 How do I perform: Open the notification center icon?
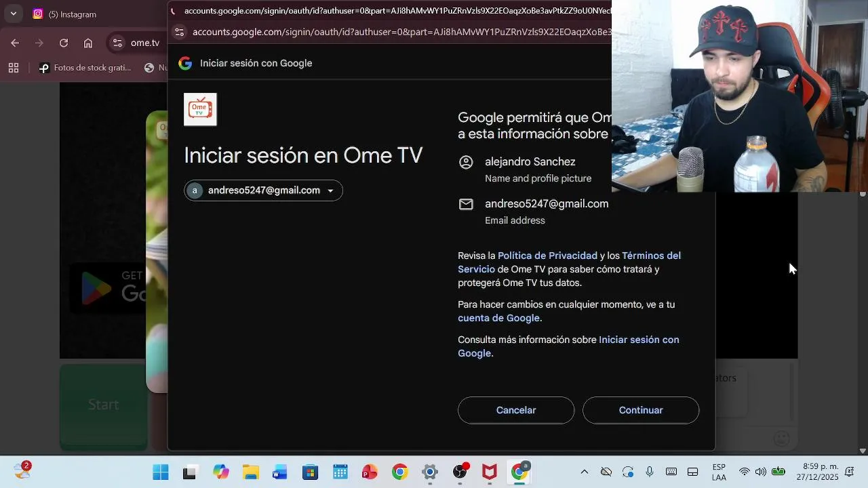coord(850,472)
